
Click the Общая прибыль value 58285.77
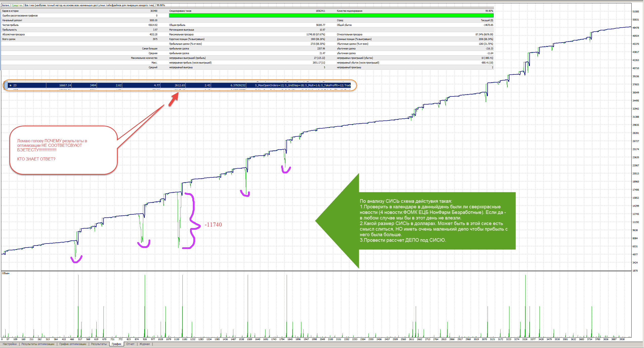coord(321,25)
